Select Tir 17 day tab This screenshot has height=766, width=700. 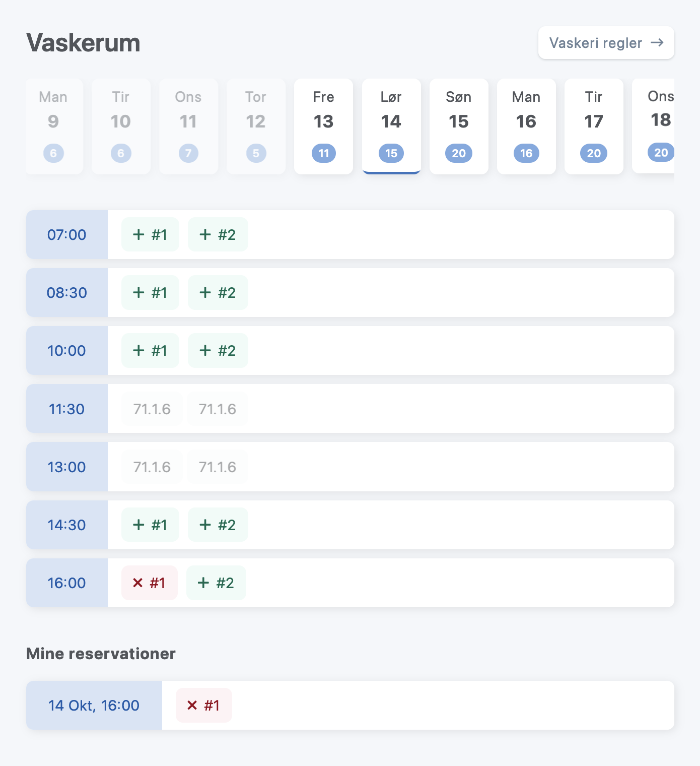593,126
